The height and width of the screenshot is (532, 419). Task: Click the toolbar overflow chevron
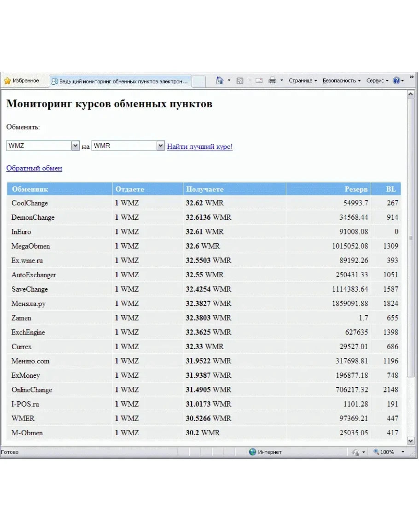pos(412,76)
